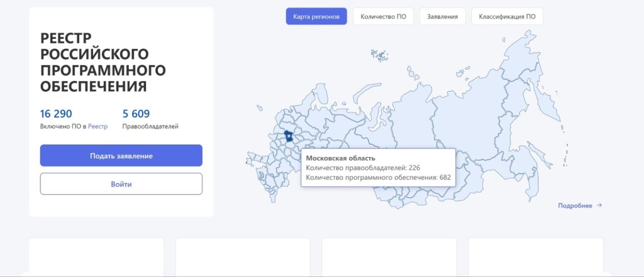Image resolution: width=644 pixels, height=277 pixels.
Task: Click the Правообладателей label
Action: point(150,126)
